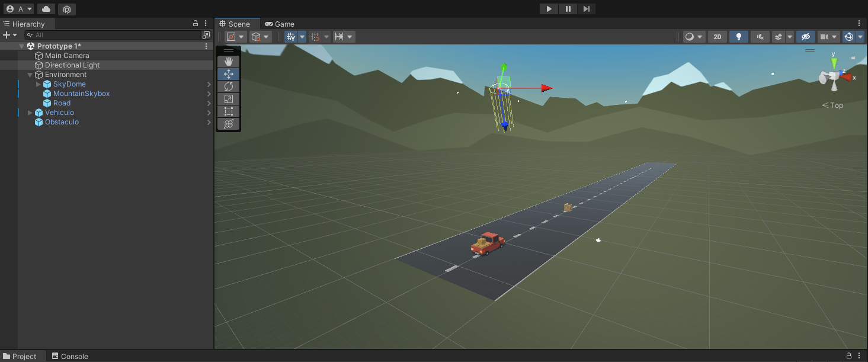The image size is (868, 362).
Task: Collapse the Environment tree node
Action: click(30, 75)
